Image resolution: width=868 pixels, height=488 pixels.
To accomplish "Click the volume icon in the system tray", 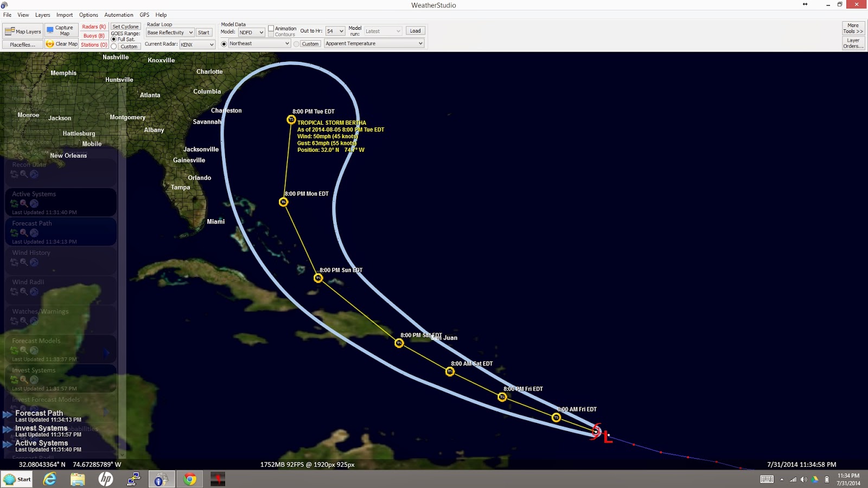I will click(x=803, y=479).
